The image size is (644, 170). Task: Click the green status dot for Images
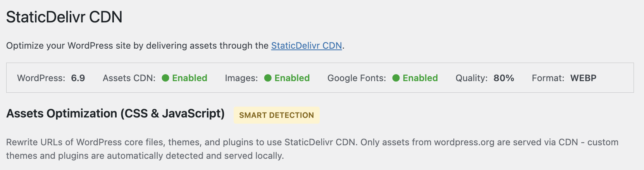(x=268, y=78)
